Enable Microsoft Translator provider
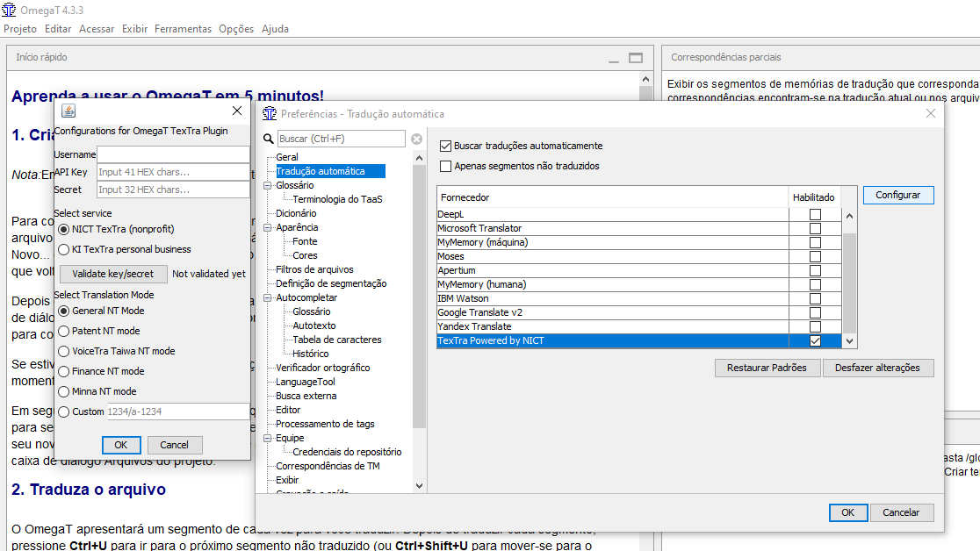 coord(815,228)
